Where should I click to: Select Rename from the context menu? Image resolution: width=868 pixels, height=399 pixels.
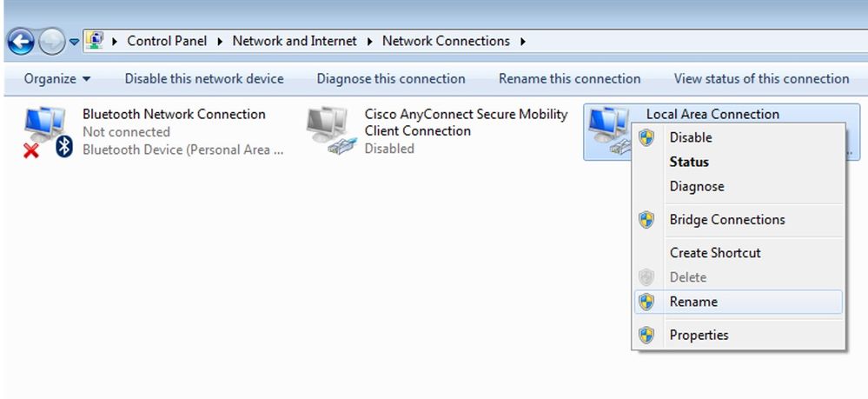693,302
